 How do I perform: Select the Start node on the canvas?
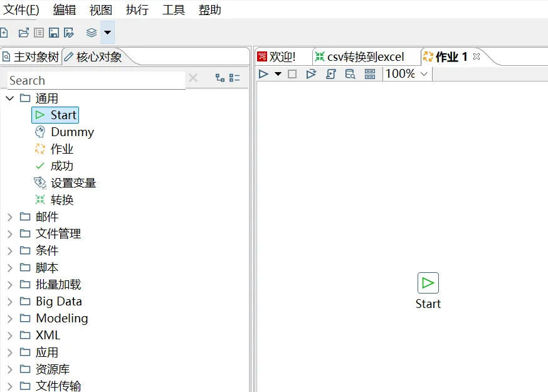428,283
